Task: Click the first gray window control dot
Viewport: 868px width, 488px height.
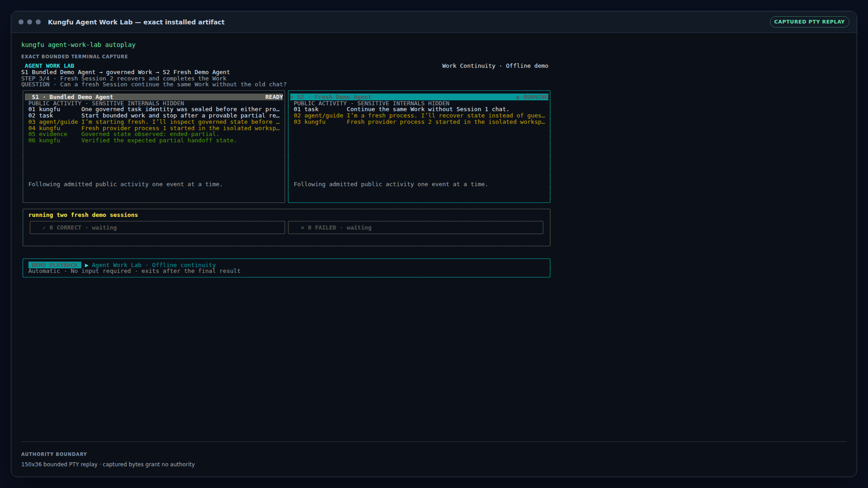Action: pos(21,22)
